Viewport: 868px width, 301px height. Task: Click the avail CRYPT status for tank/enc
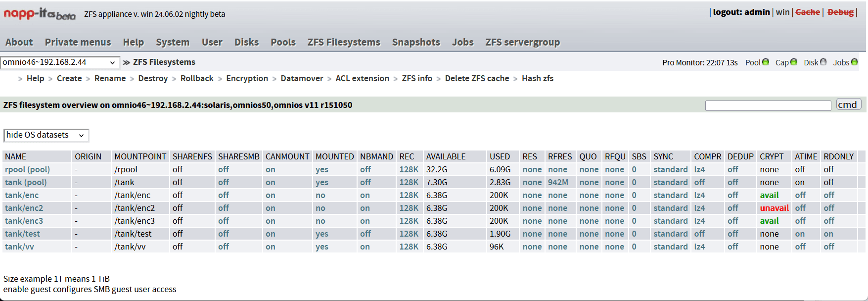pyautogui.click(x=769, y=195)
